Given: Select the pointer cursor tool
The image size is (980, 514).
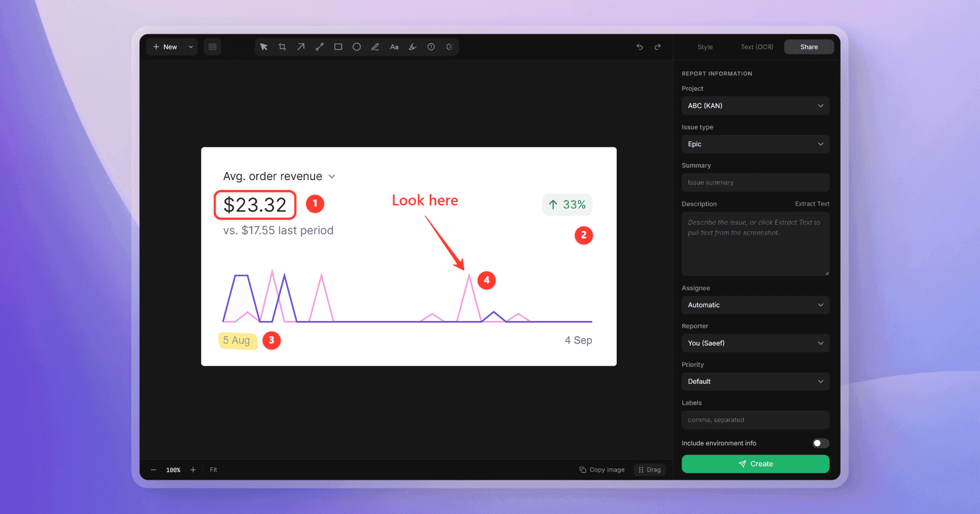Looking at the screenshot, I should [x=264, y=47].
